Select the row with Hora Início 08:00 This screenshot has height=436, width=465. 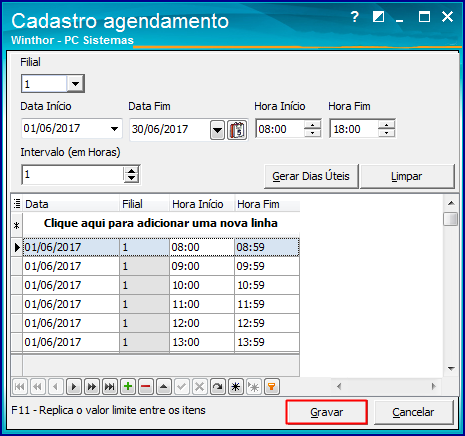point(161,247)
